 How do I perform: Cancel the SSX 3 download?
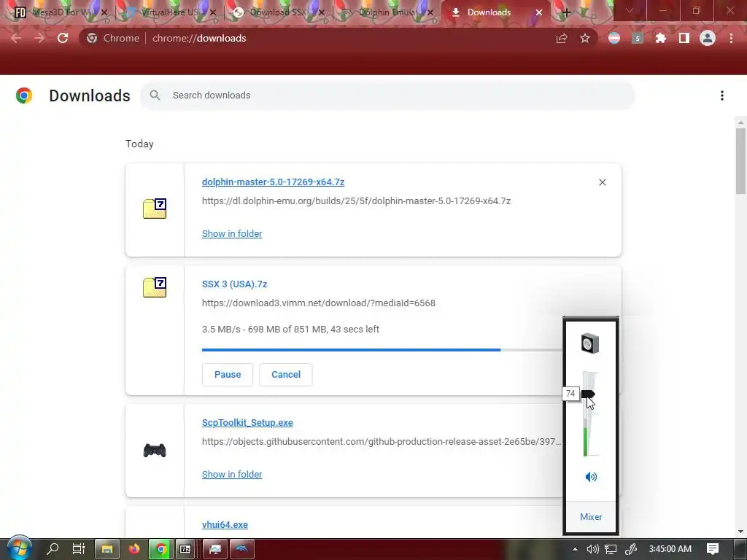(x=286, y=375)
